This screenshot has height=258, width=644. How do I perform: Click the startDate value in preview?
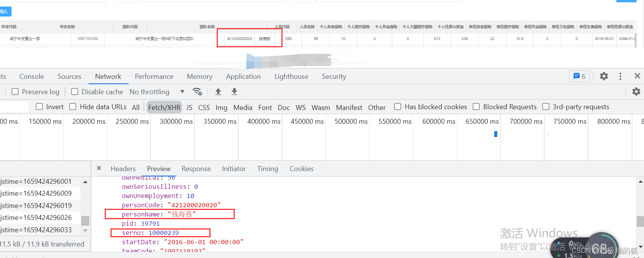tap(204, 242)
